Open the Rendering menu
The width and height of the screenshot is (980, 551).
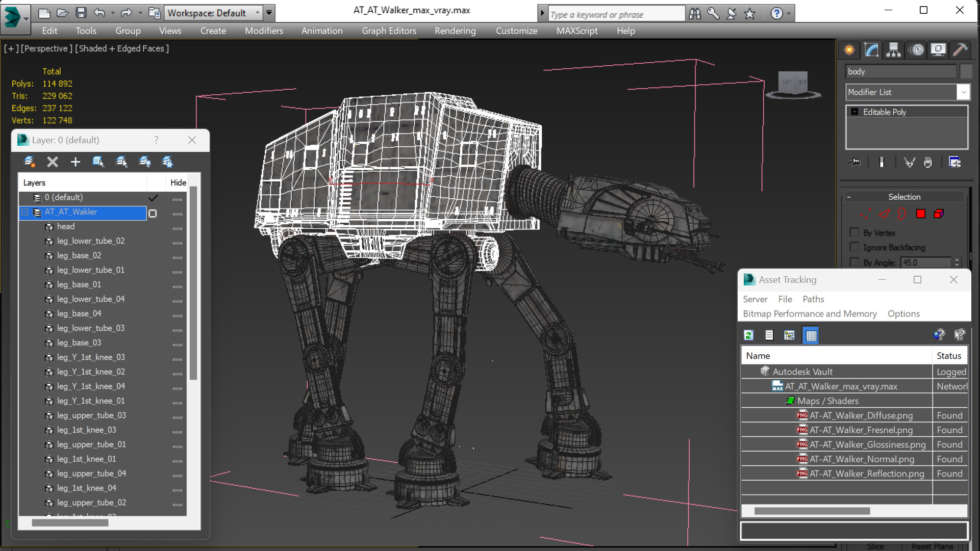tap(455, 31)
